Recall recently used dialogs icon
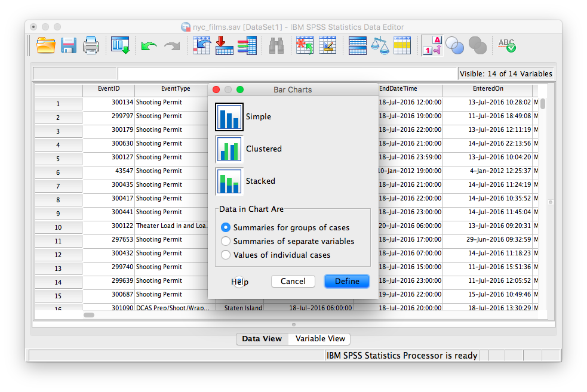 coord(120,45)
